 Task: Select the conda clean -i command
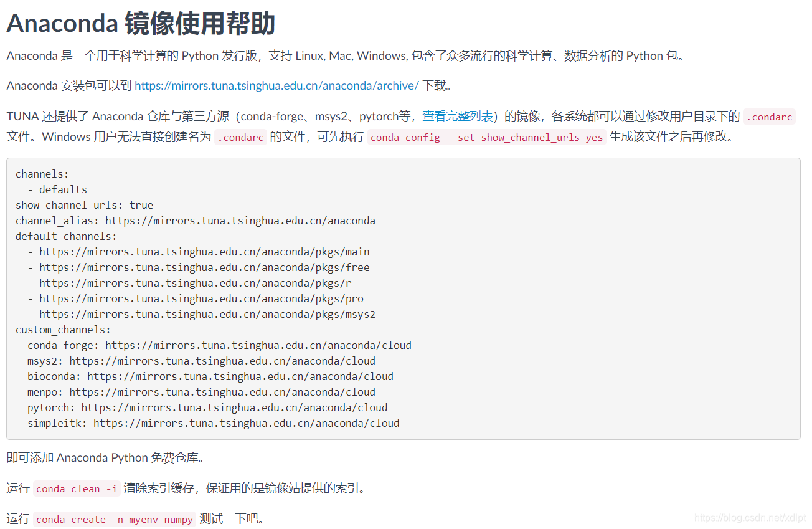pos(75,489)
